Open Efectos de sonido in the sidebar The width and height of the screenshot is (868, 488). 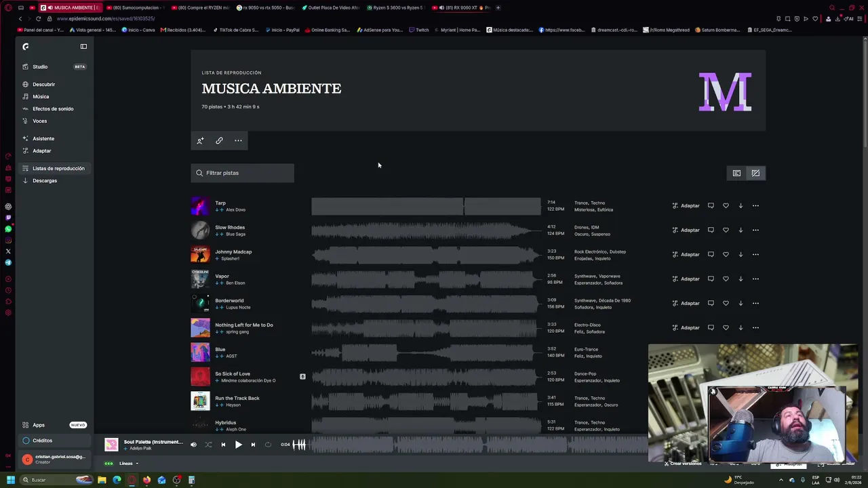(x=53, y=108)
